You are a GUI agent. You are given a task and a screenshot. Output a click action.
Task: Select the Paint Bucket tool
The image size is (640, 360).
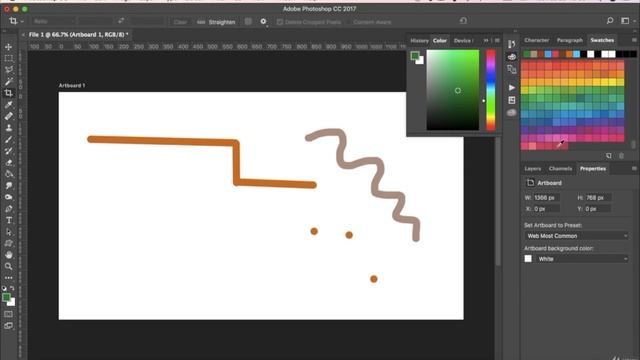point(9,174)
